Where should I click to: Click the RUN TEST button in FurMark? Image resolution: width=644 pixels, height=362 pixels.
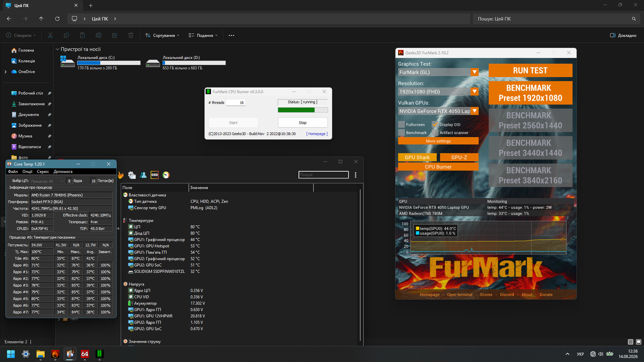530,71
